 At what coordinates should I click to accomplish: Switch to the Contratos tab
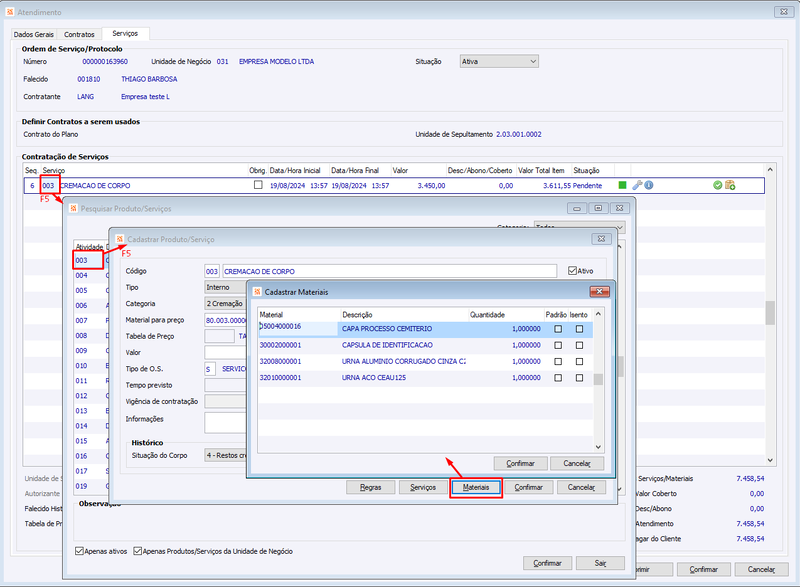[x=79, y=34]
